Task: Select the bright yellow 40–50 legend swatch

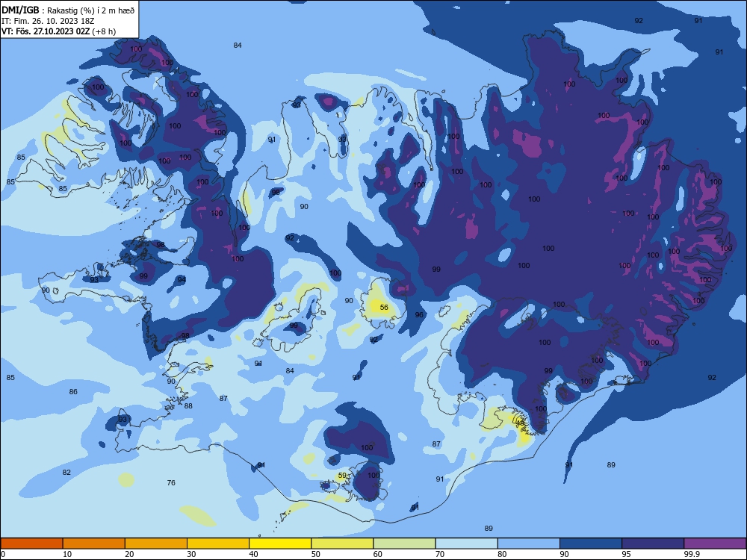Action: (280, 544)
